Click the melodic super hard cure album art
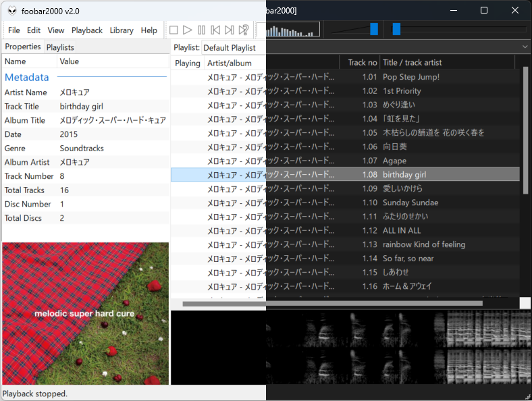The width and height of the screenshot is (532, 401). (86, 313)
